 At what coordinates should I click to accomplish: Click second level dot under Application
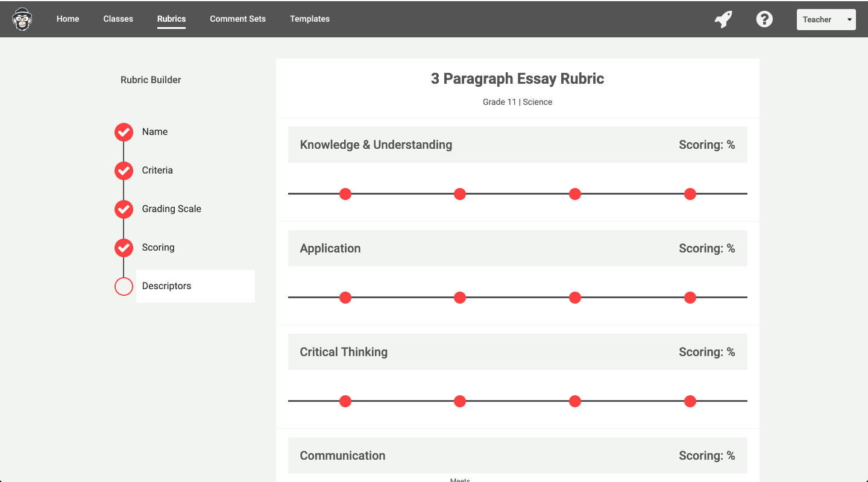pos(460,298)
